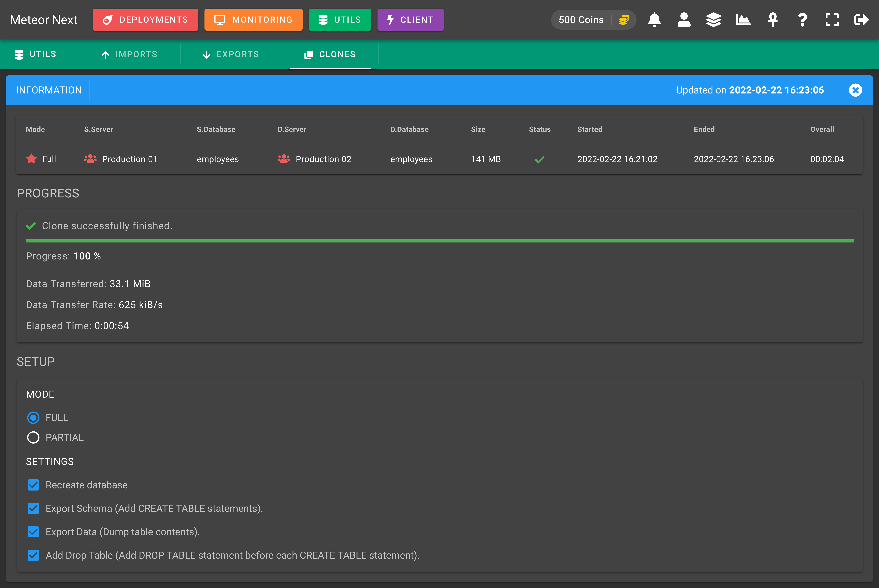Toggle fullscreen mode icon
The image size is (879, 588).
point(832,20)
